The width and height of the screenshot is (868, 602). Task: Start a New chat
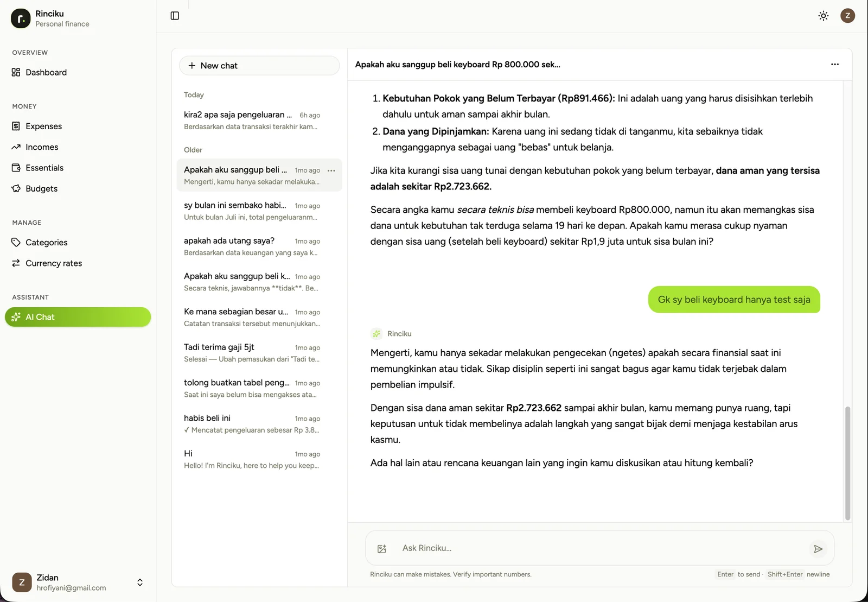click(259, 66)
